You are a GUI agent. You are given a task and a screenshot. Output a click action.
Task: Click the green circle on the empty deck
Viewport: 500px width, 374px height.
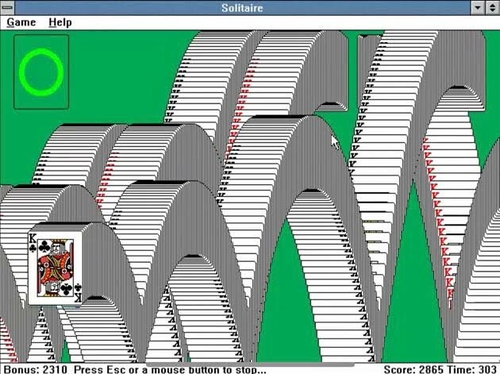[x=41, y=72]
